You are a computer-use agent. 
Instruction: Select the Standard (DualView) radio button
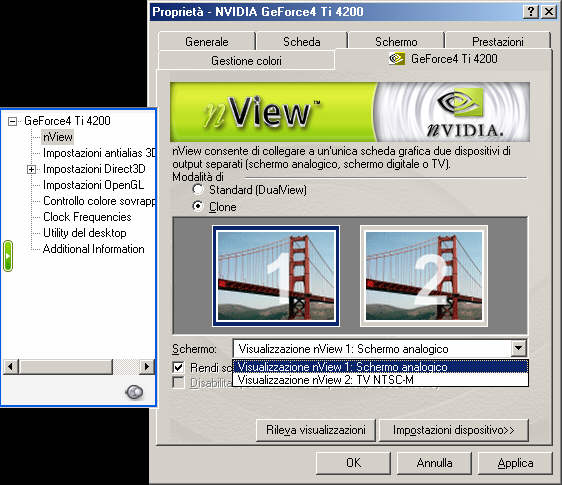pyautogui.click(x=197, y=189)
